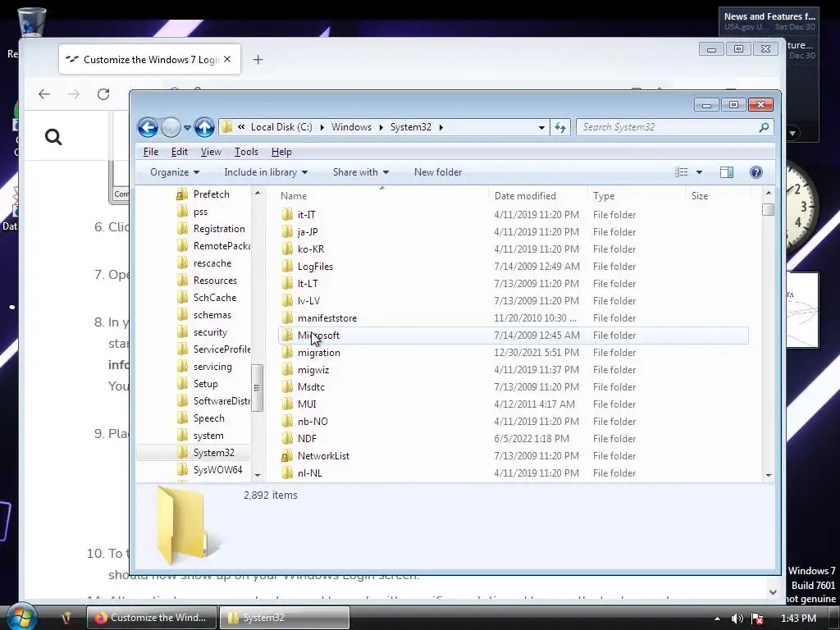Click the file list scroll down arrow
This screenshot has width=840, height=630.
769,475
